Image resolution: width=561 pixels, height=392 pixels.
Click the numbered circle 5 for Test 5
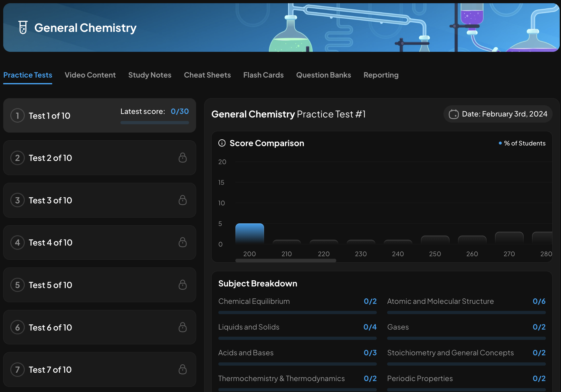[x=17, y=285]
